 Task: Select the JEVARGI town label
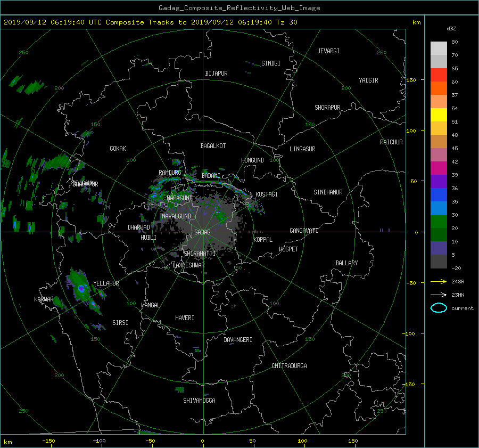328,51
